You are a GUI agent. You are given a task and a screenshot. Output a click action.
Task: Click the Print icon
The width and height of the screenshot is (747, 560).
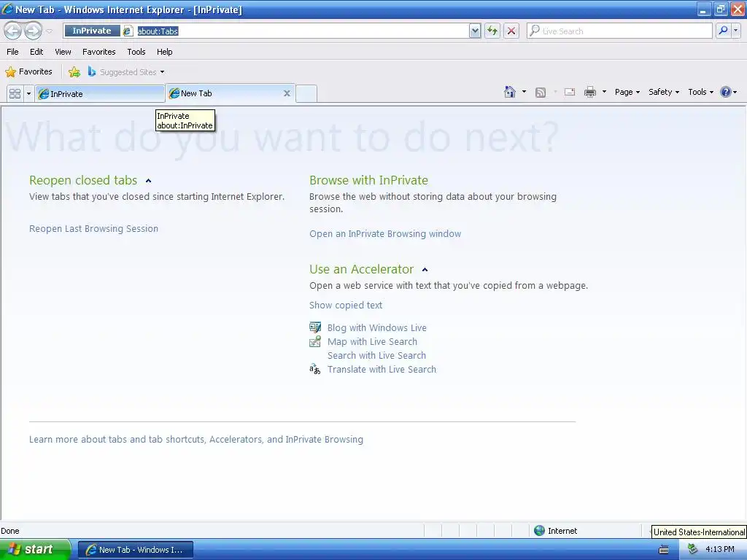[x=589, y=92]
